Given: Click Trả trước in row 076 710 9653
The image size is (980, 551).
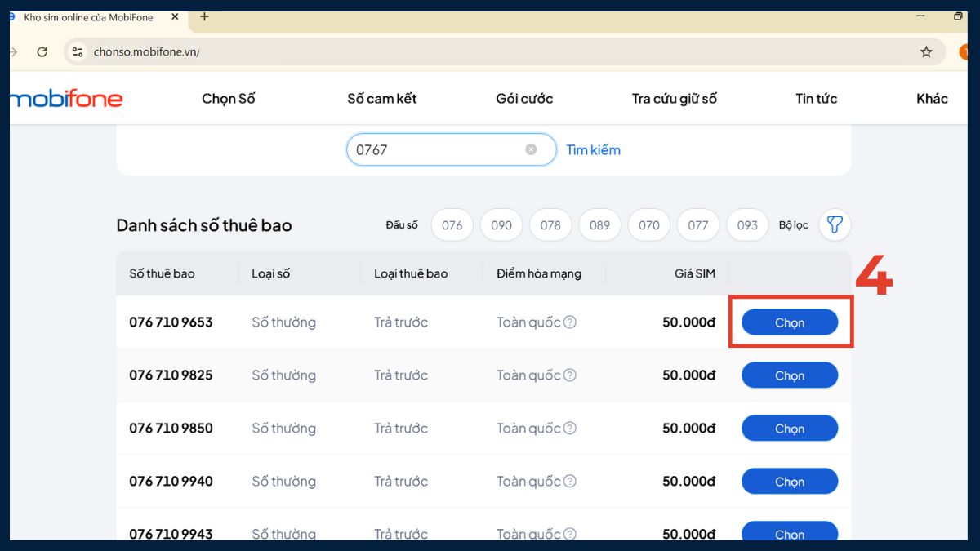Looking at the screenshot, I should [x=401, y=322].
